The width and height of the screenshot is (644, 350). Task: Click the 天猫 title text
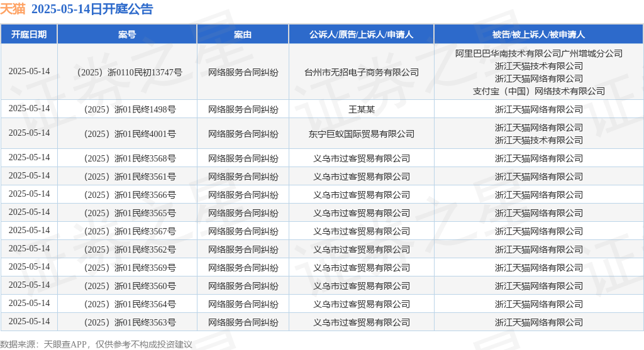click(13, 9)
